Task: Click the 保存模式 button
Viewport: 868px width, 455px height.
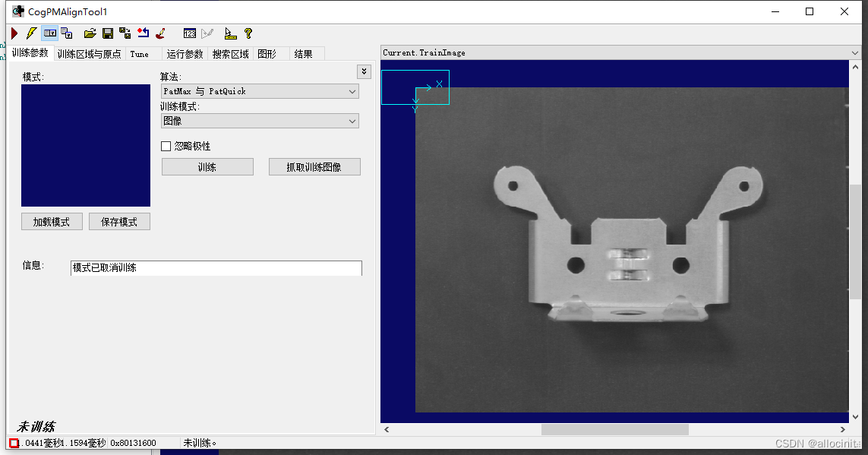Action: 119,221
